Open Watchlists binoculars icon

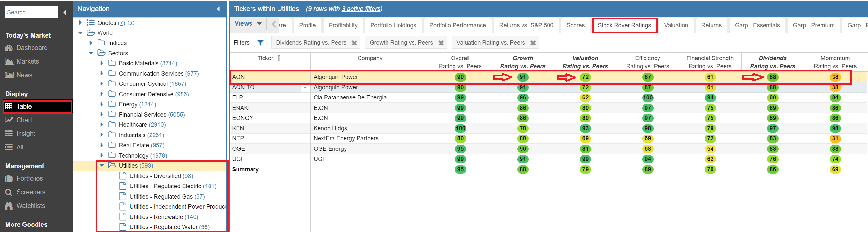tap(9, 206)
